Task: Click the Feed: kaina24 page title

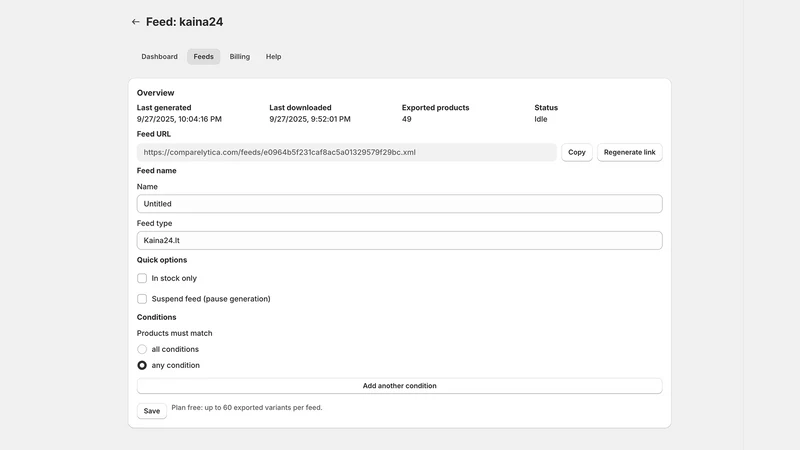Action: click(184, 22)
